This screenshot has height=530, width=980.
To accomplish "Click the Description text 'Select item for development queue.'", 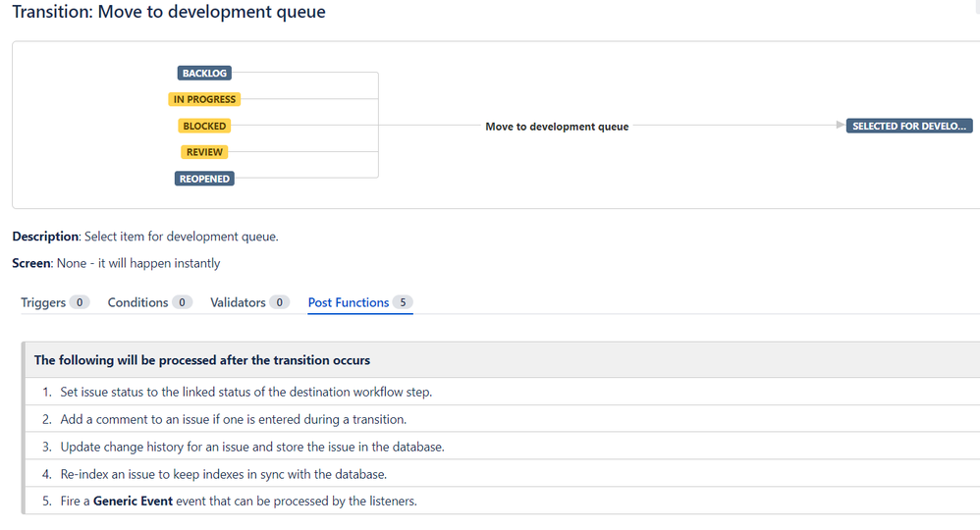I will (x=182, y=237).
